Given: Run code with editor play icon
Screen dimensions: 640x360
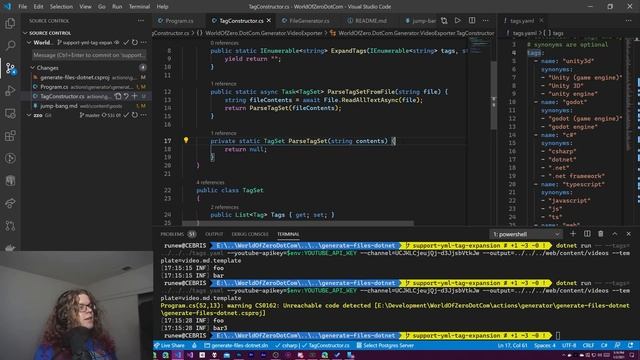Looking at the screenshot, I should [x=458, y=20].
